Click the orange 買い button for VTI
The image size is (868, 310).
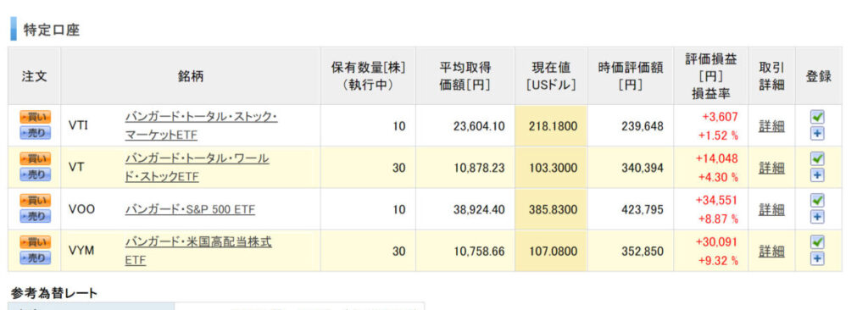pyautogui.click(x=35, y=118)
